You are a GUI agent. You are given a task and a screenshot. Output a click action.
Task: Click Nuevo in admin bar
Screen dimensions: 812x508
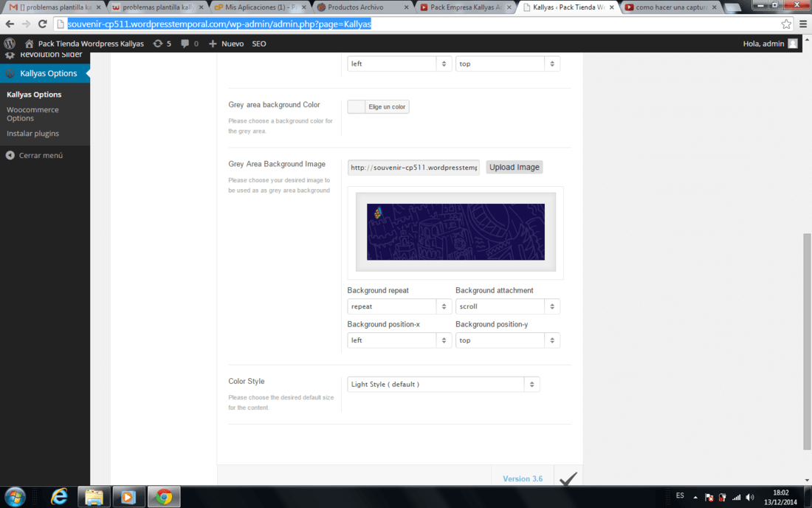point(233,44)
